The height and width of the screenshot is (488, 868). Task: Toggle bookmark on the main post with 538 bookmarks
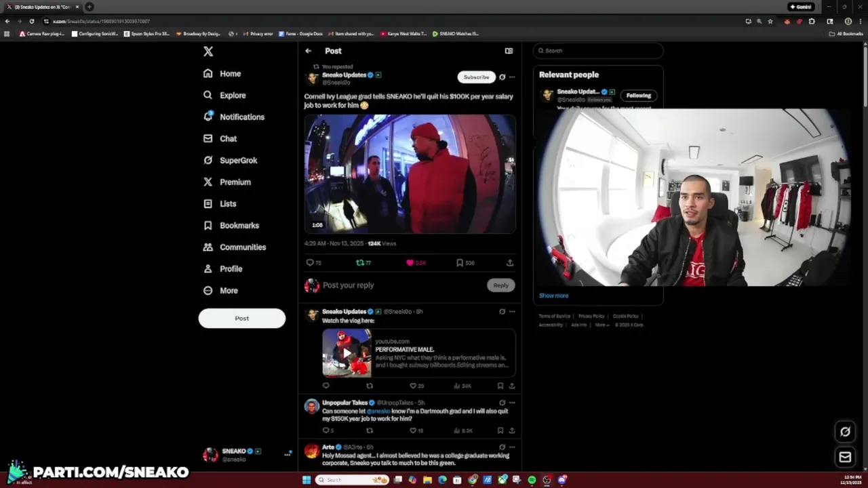coord(465,262)
